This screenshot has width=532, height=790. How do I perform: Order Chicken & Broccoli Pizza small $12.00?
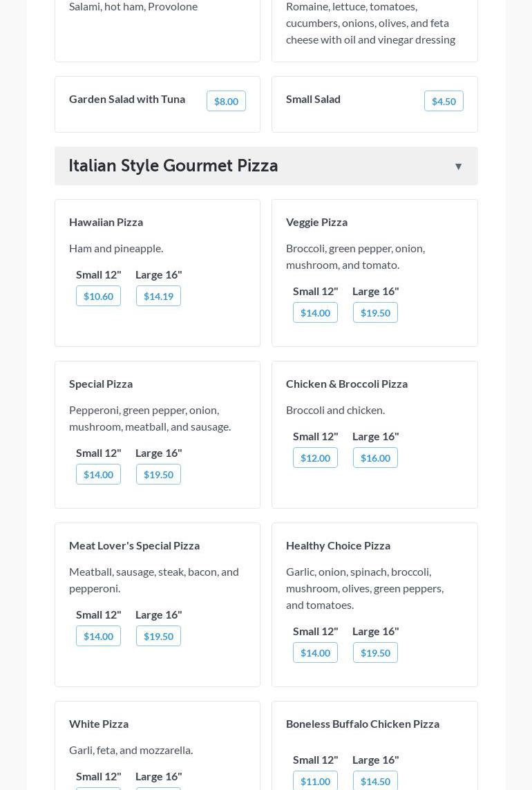tap(315, 458)
